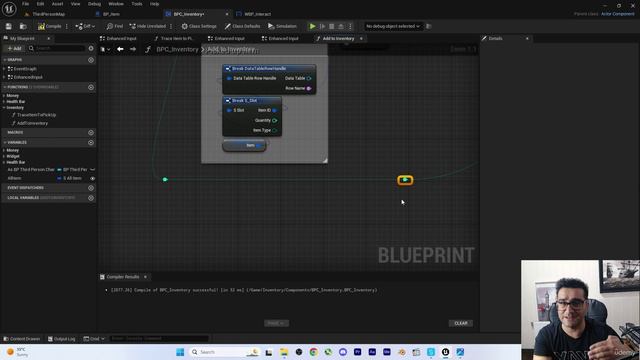This screenshot has width=640, height=360.
Task: Navigate forward in graph history
Action: click(x=133, y=49)
